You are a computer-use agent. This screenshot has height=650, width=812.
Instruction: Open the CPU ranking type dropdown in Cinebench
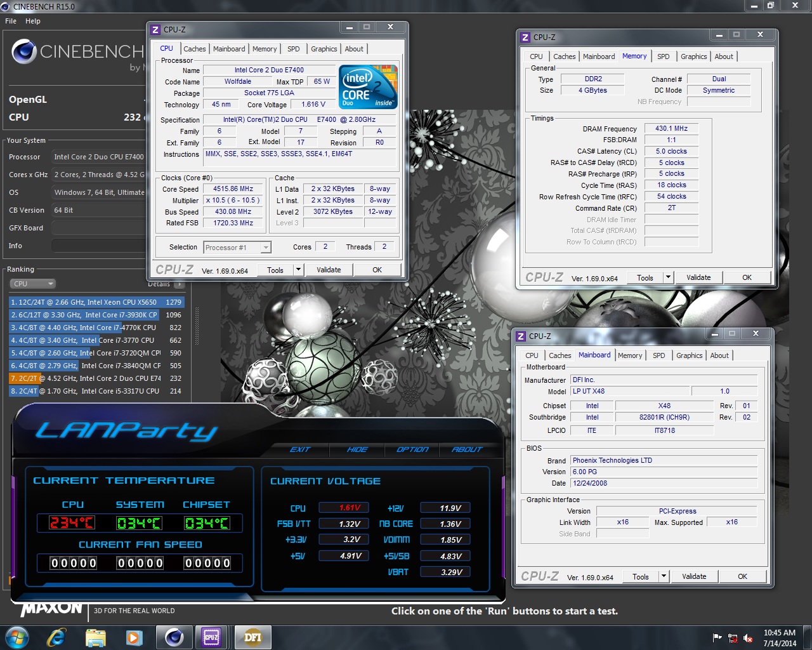tap(33, 284)
